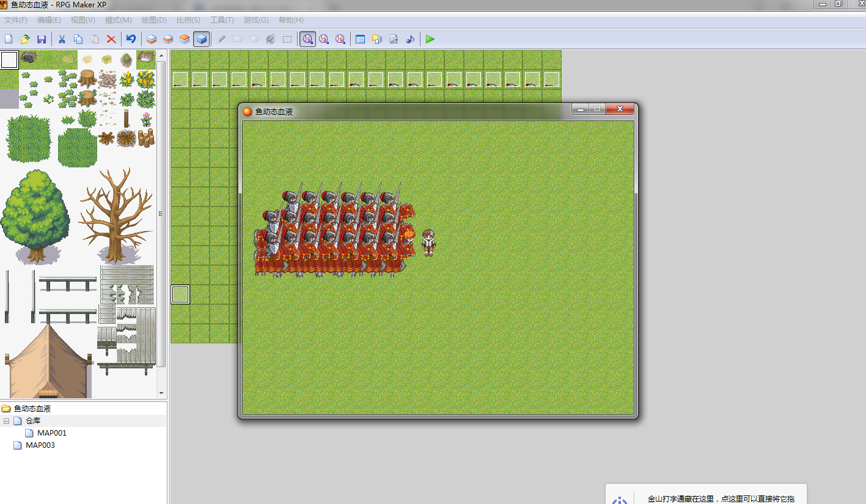Open the 比例(S) menu
Image resolution: width=866 pixels, height=504 pixels.
tap(188, 20)
